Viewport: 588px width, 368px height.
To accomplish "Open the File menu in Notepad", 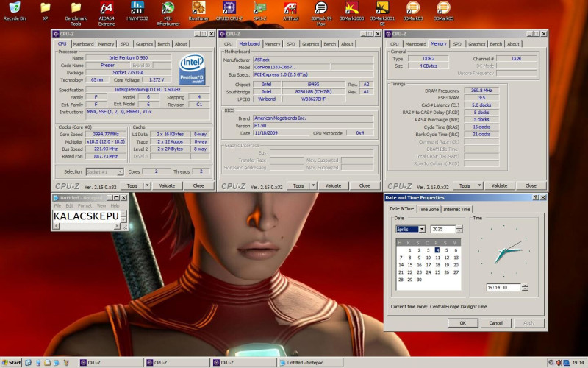I will point(57,206).
